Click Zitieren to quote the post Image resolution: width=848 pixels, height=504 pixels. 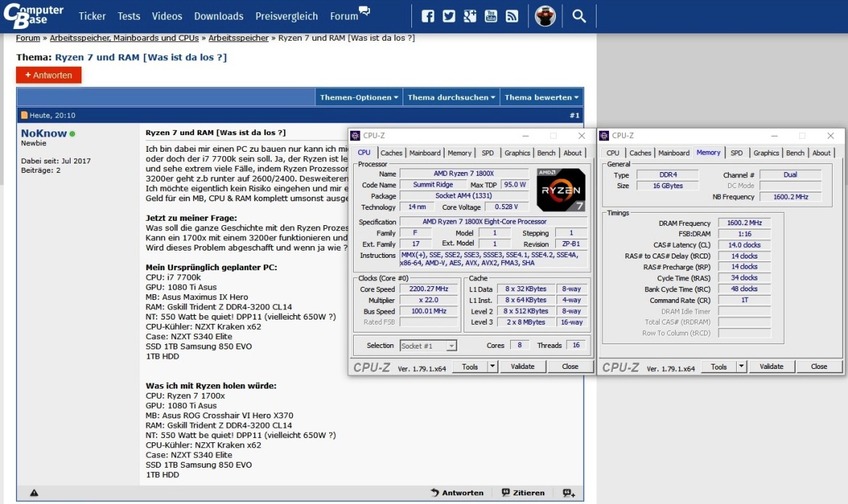tap(523, 492)
